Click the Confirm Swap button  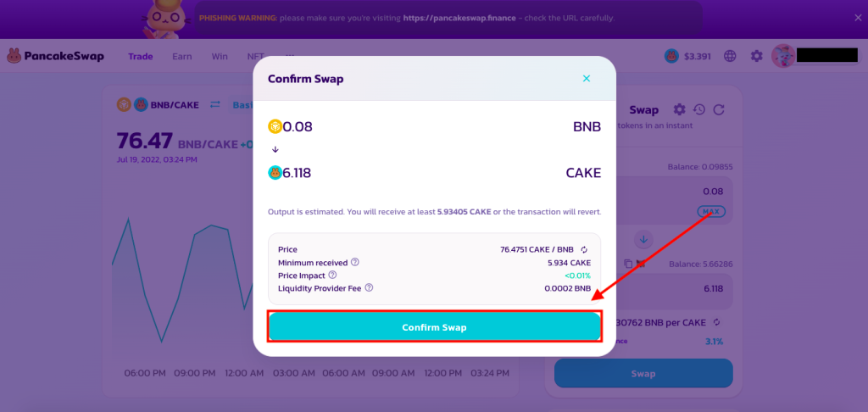coord(434,327)
